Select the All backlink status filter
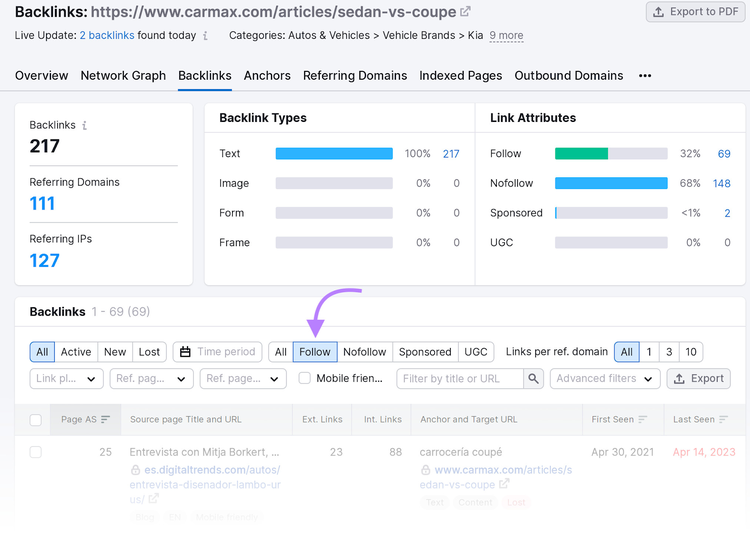The image size is (750, 537). 42,352
